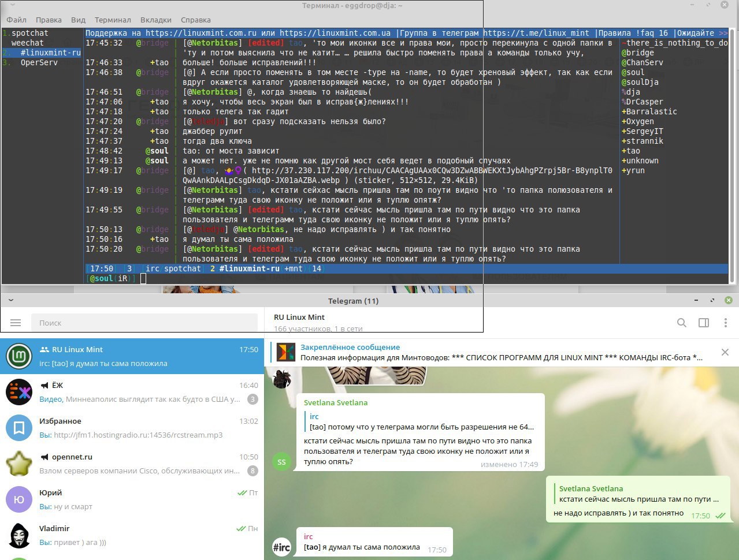
Task: Open search in RU Linux Mint chat
Action: [x=682, y=323]
